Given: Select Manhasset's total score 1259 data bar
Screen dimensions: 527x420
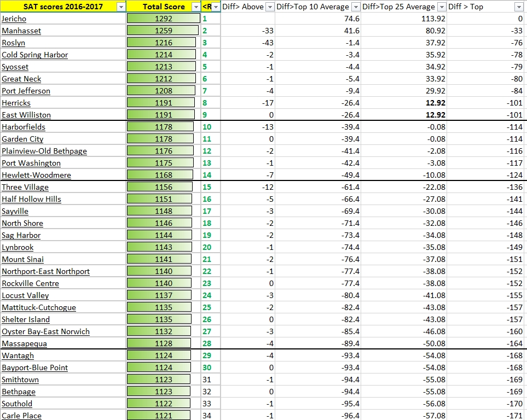Looking at the screenshot, I should tap(163, 31).
